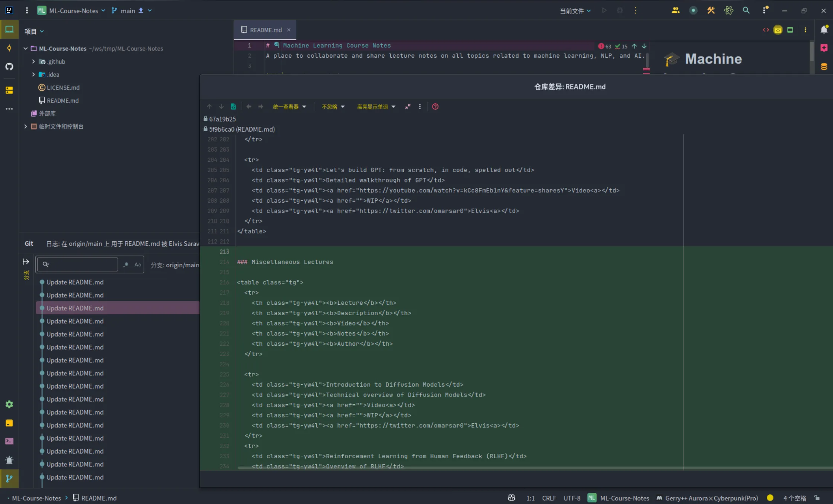This screenshot has width=833, height=504.
Task: Open Code With Me collaborators icon
Action: pos(676,10)
